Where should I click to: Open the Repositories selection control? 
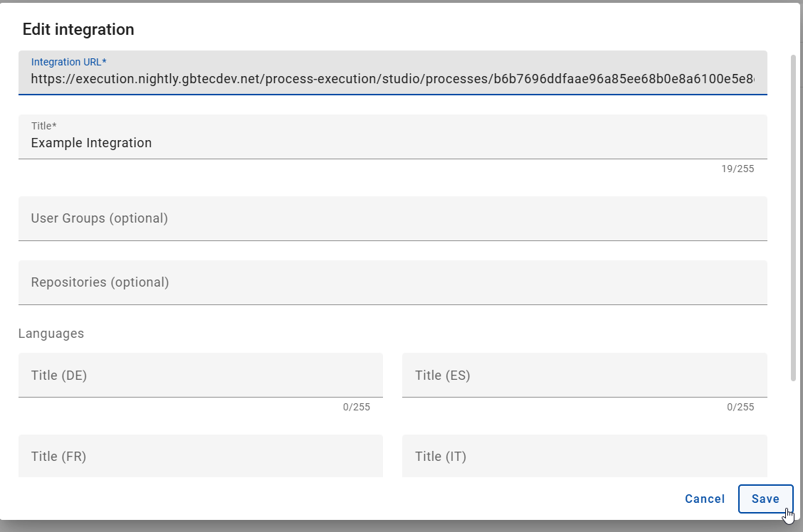click(x=392, y=282)
